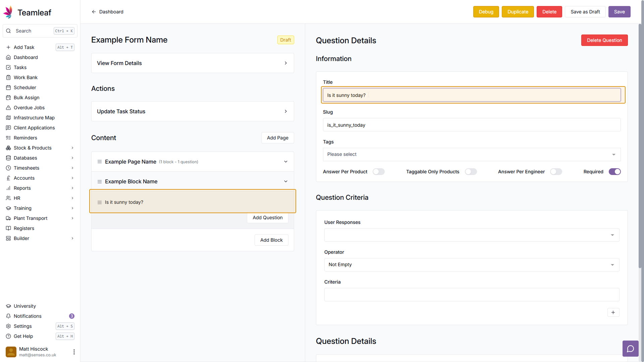Enable the Answer Per Product toggle
Image resolution: width=644 pixels, height=362 pixels.
tap(378, 172)
